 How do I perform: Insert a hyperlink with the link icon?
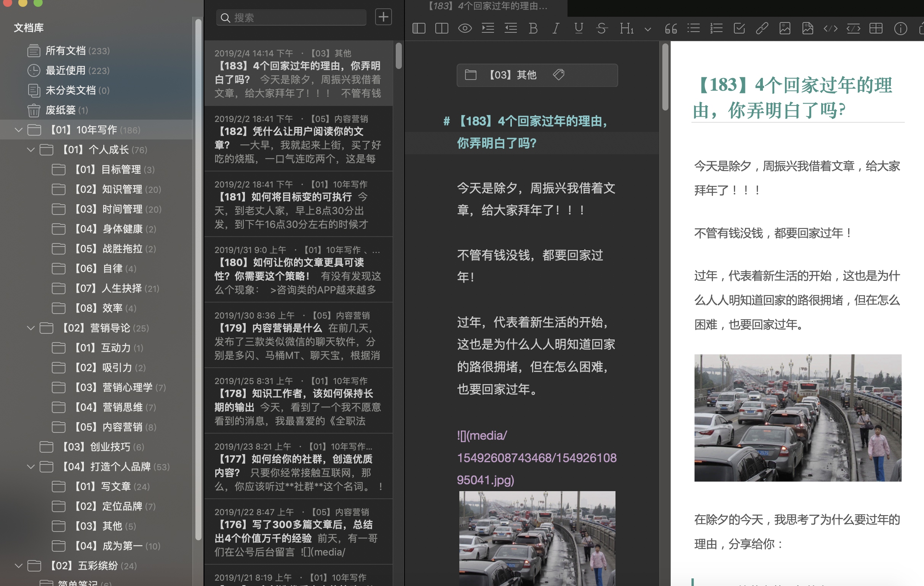click(762, 29)
